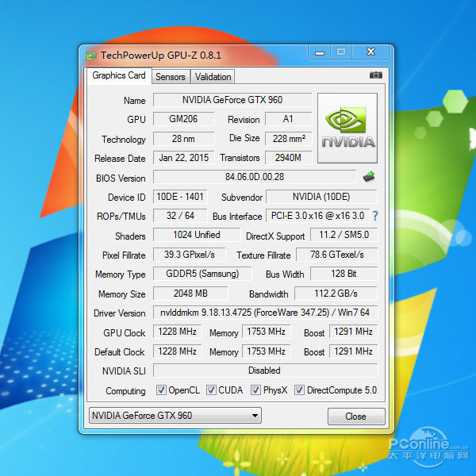Click the Bus Interface field PCI-E 3.0 x16
Viewport: 476px width, 476px height.
(317, 216)
